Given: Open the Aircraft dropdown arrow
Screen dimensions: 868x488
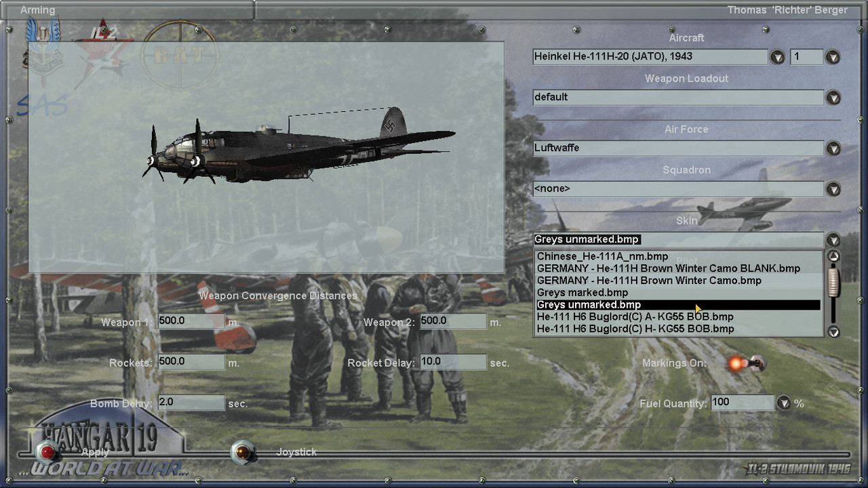Looking at the screenshot, I should pos(778,57).
